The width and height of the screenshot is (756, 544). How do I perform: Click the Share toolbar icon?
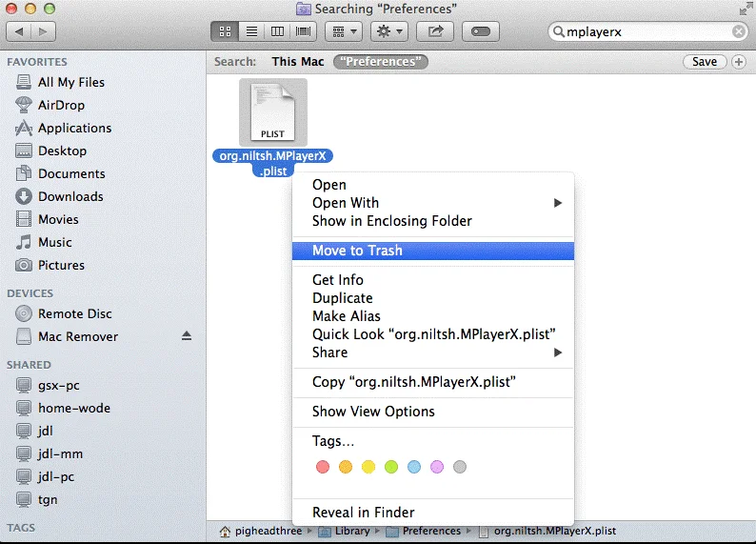(435, 31)
